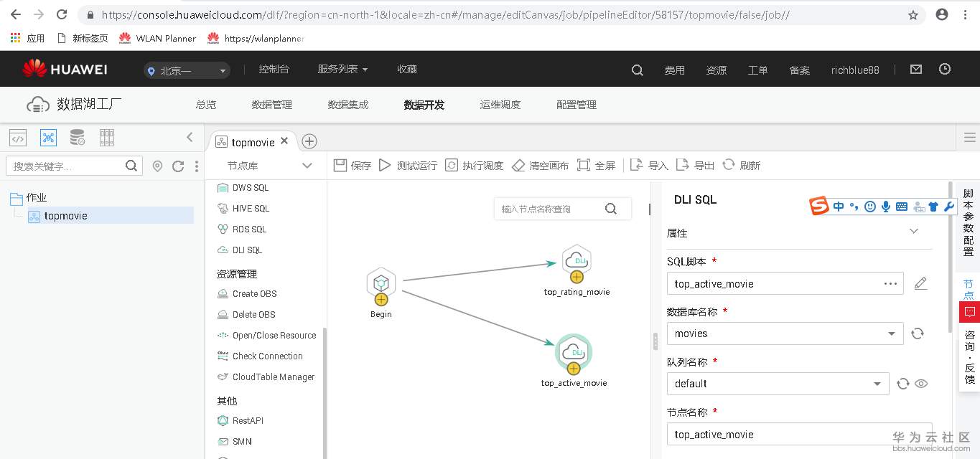The image size is (980, 459).
Task: Export the job
Action: point(695,165)
